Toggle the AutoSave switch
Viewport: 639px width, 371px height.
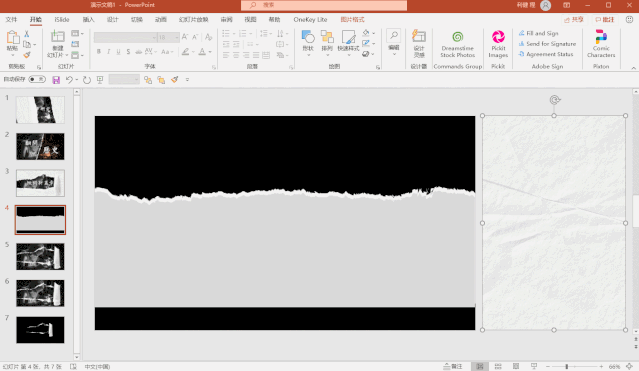[37, 80]
